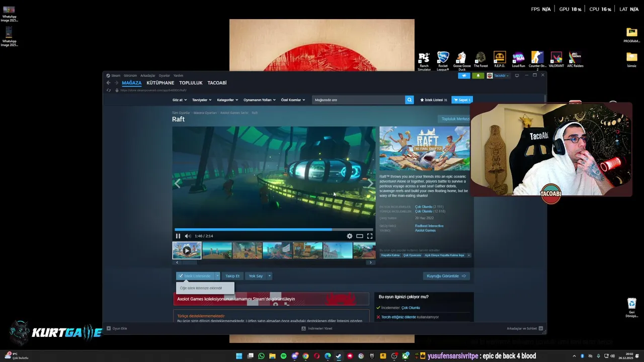Image resolution: width=644 pixels, height=362 pixels.
Task: Click the video progress bar
Action: tap(273, 229)
